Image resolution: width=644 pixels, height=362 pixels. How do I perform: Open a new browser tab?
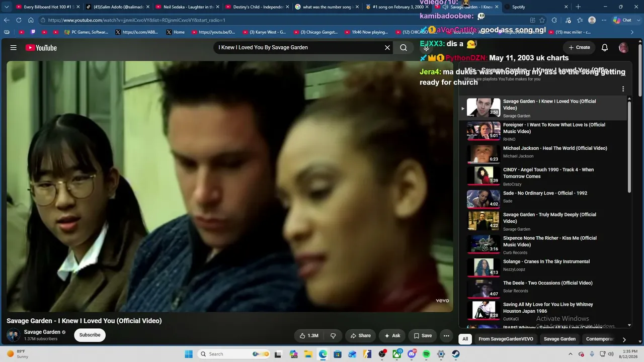[x=578, y=7]
